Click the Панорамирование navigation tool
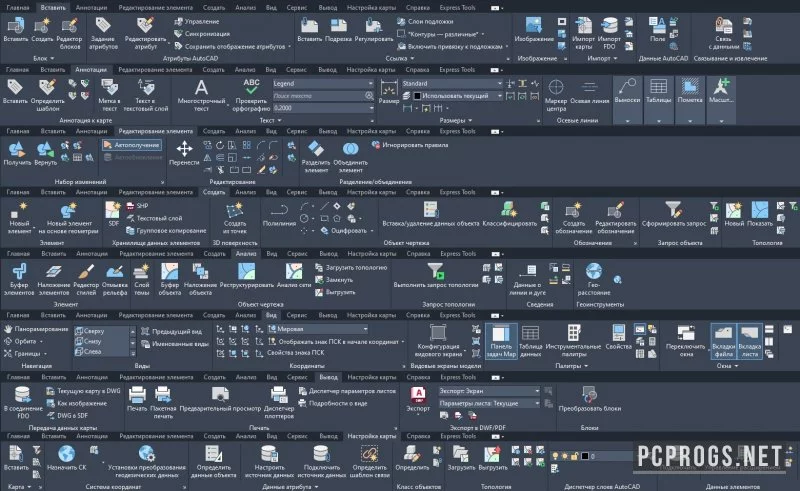This screenshot has height=491, width=800. click(x=36, y=329)
